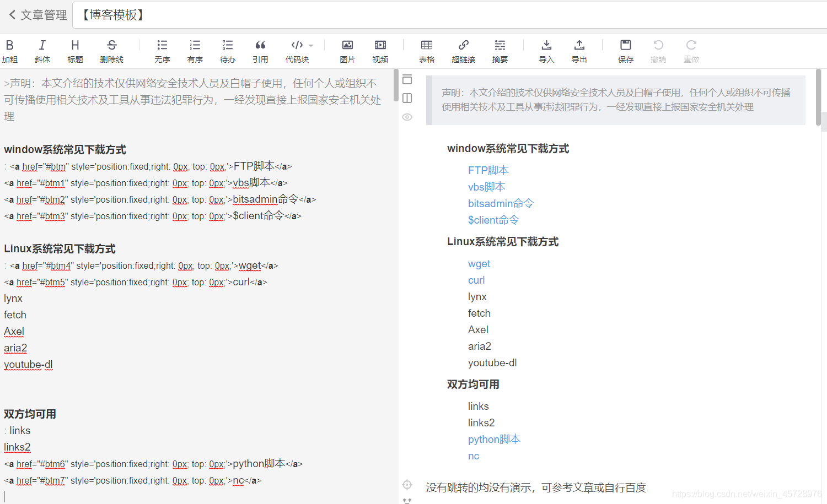Open the python脚本 link in preview
Image resolution: width=827 pixels, height=504 pixels.
494,439
